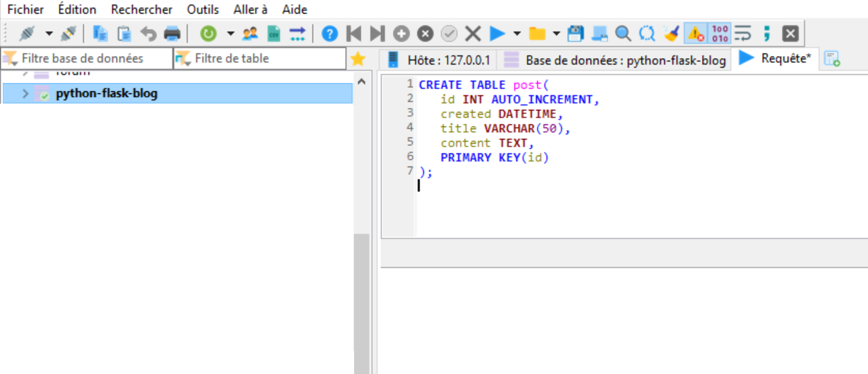Switch to Base de données : python-flask-blog tab
Viewport: 868px width, 374px height.
[616, 60]
